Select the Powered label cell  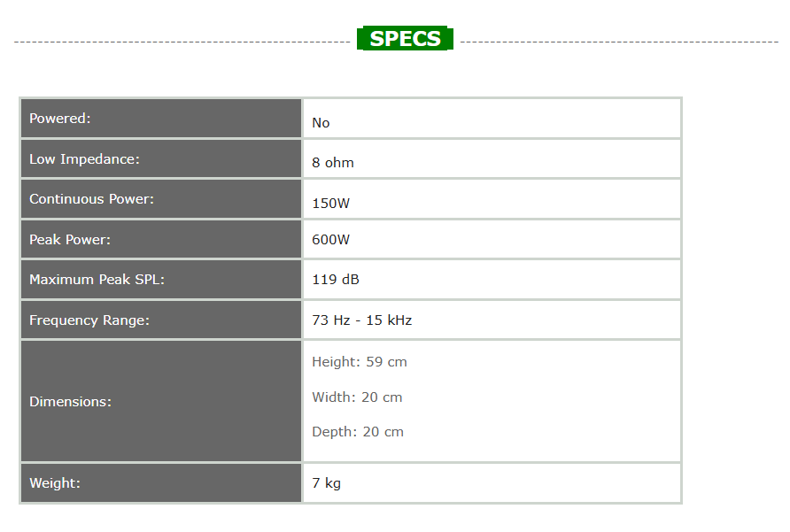coord(60,119)
